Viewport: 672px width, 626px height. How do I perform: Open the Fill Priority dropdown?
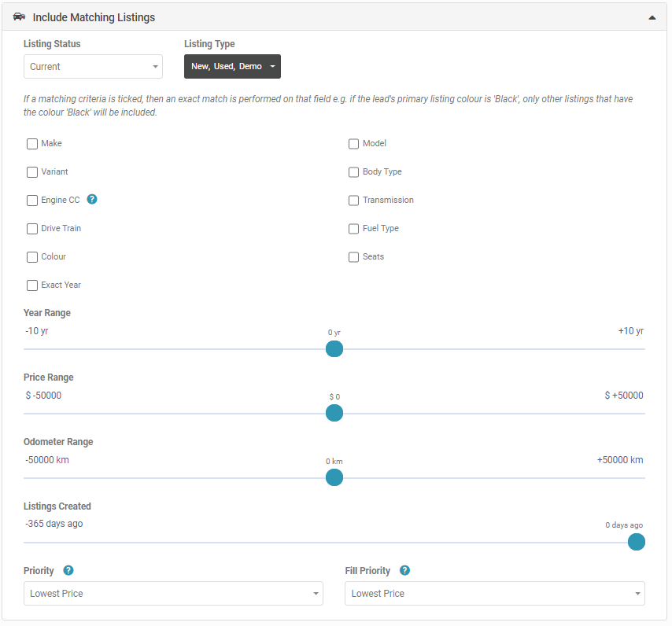(x=494, y=594)
